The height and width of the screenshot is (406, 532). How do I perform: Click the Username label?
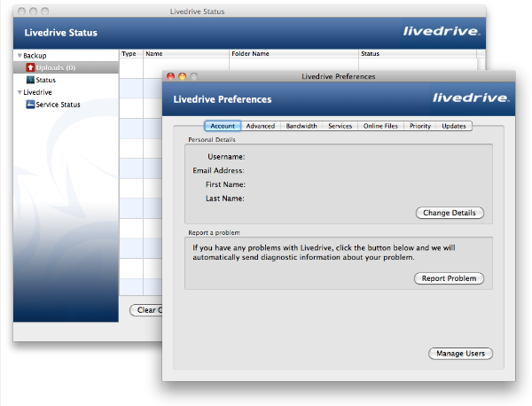pos(226,157)
